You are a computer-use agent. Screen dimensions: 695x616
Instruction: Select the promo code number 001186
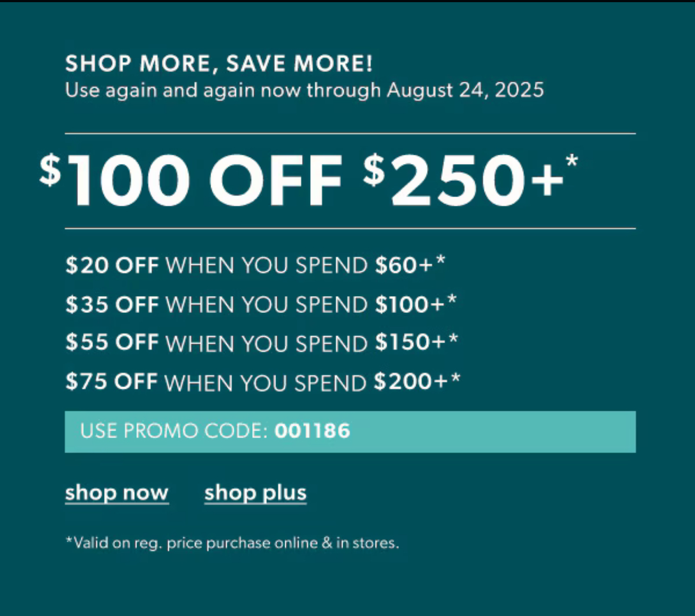tap(312, 431)
